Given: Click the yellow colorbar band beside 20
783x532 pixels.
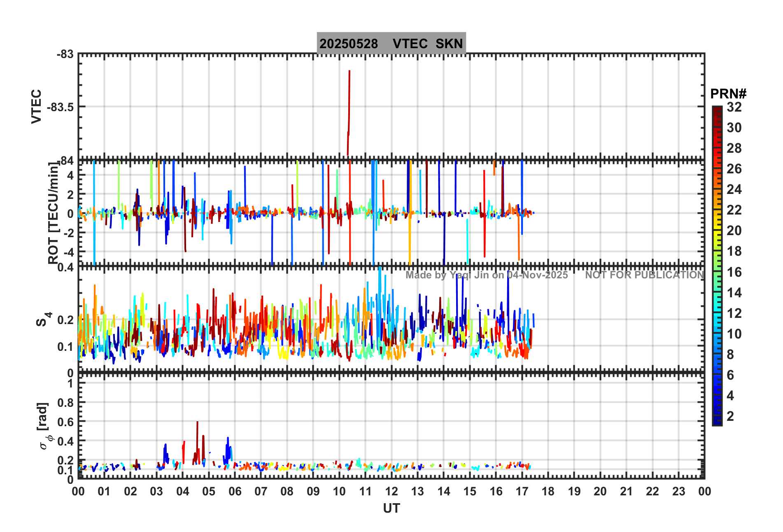Looking at the screenshot, I should coord(717,231).
